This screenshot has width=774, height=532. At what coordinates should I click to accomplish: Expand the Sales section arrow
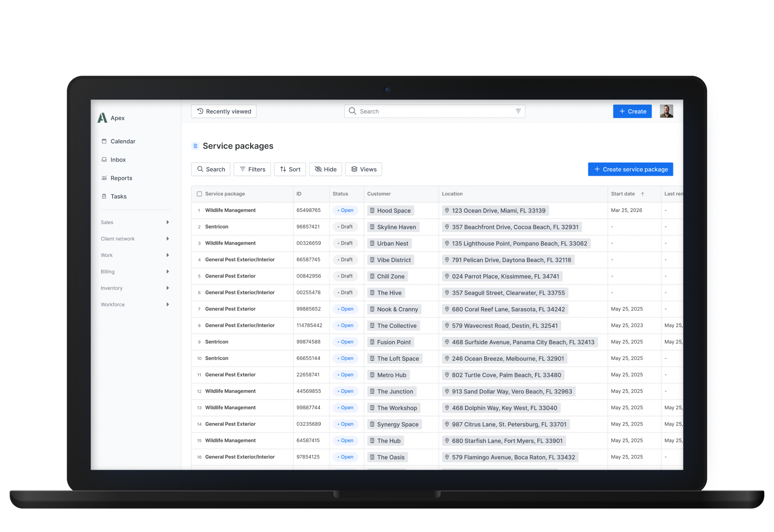168,222
